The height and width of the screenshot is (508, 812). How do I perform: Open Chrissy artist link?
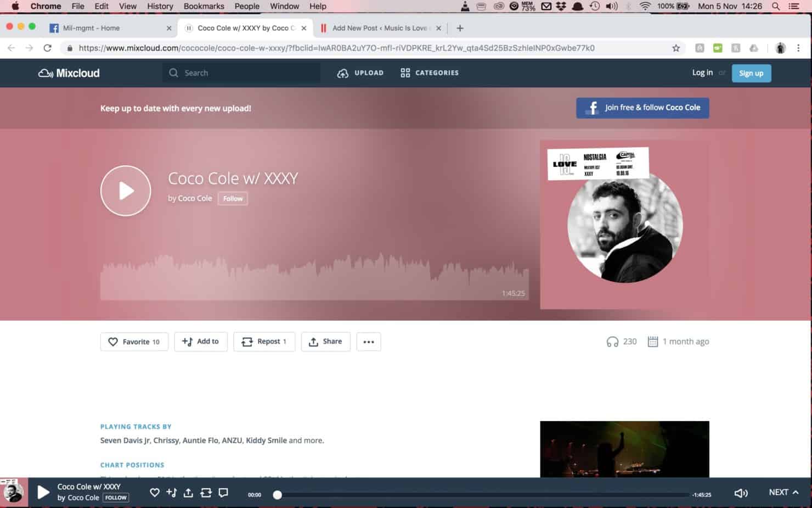tap(166, 440)
